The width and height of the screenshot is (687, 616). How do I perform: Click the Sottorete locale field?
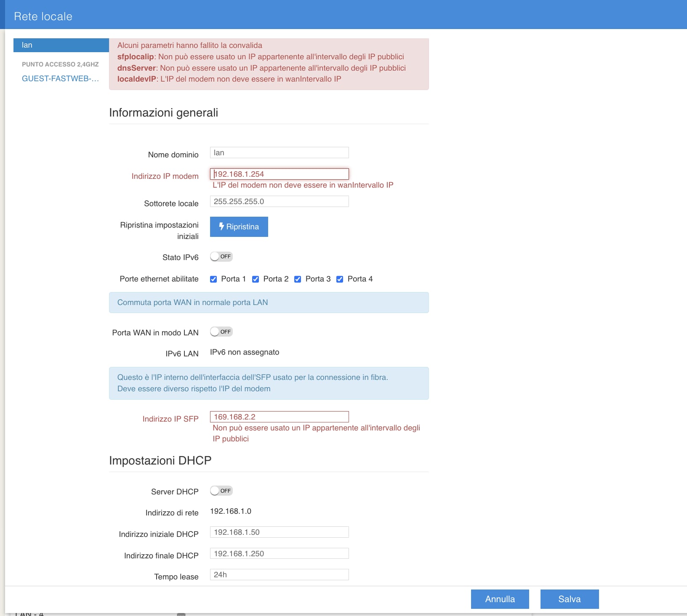(x=280, y=202)
